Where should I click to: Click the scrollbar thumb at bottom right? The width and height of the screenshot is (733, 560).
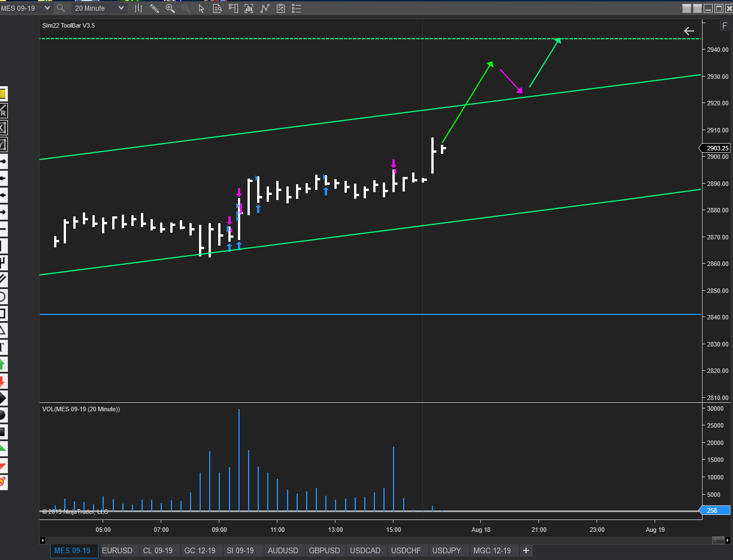tap(718, 540)
